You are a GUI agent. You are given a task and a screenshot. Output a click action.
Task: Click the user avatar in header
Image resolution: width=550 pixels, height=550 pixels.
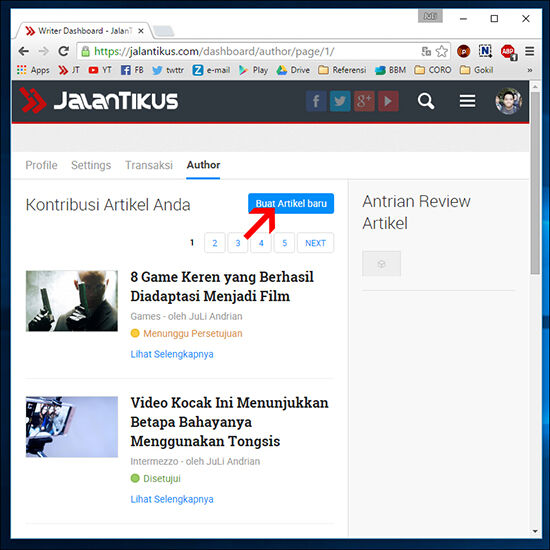coord(509,101)
